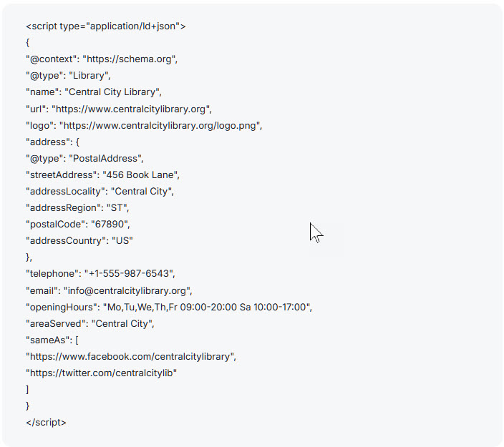Click the "456 Book Lane" street address
Viewport: 504px width, 447px height.
coord(141,175)
